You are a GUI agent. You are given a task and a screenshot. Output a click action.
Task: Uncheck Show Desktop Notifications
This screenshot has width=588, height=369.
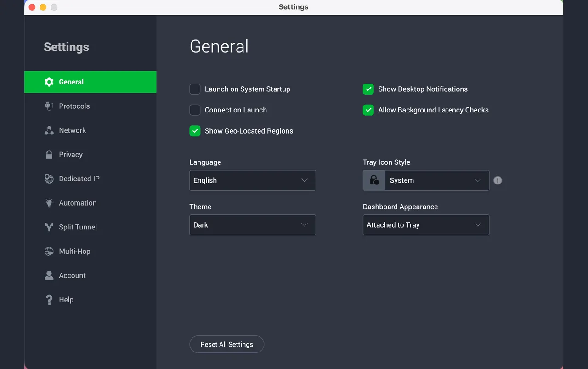[x=368, y=89]
